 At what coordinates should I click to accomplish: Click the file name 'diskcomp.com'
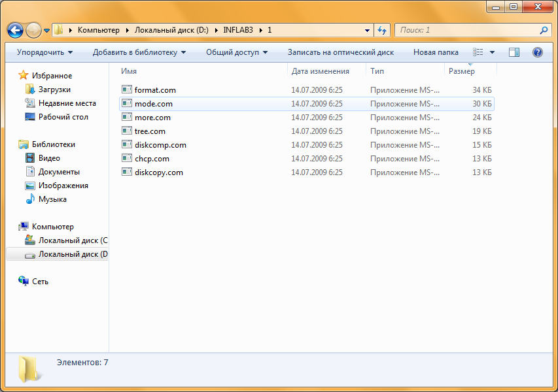click(x=160, y=145)
